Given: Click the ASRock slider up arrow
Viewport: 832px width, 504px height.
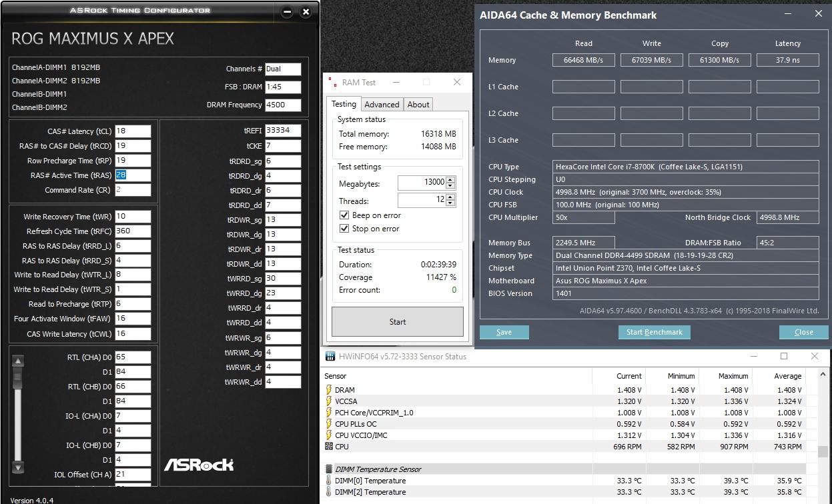Looking at the screenshot, I should point(18,361).
